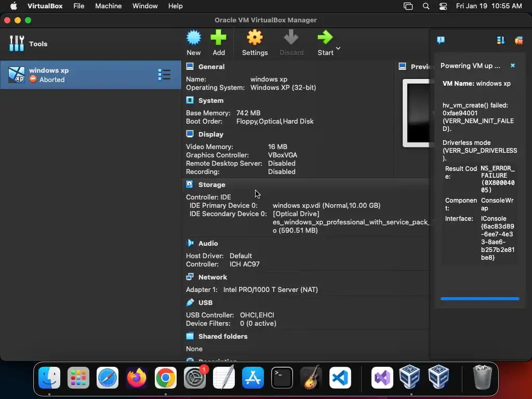Image resolution: width=532 pixels, height=399 pixels.
Task: Click the notification center speech bubble icon
Action: click(441, 41)
